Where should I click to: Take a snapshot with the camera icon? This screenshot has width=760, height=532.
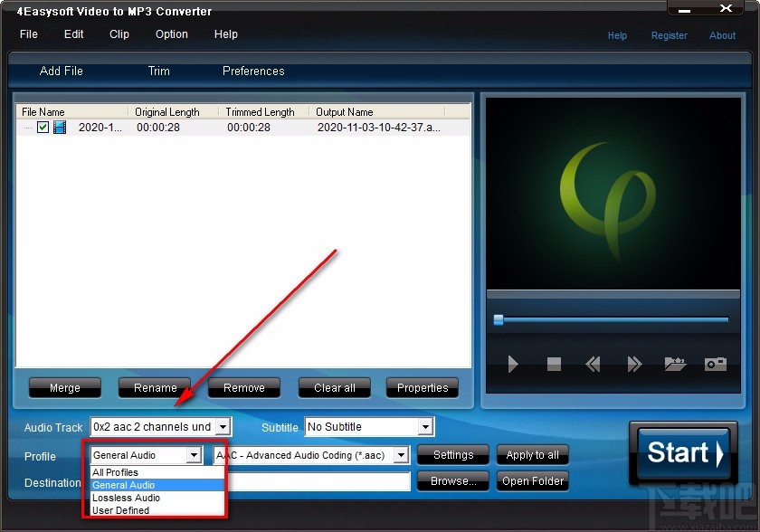pyautogui.click(x=715, y=365)
